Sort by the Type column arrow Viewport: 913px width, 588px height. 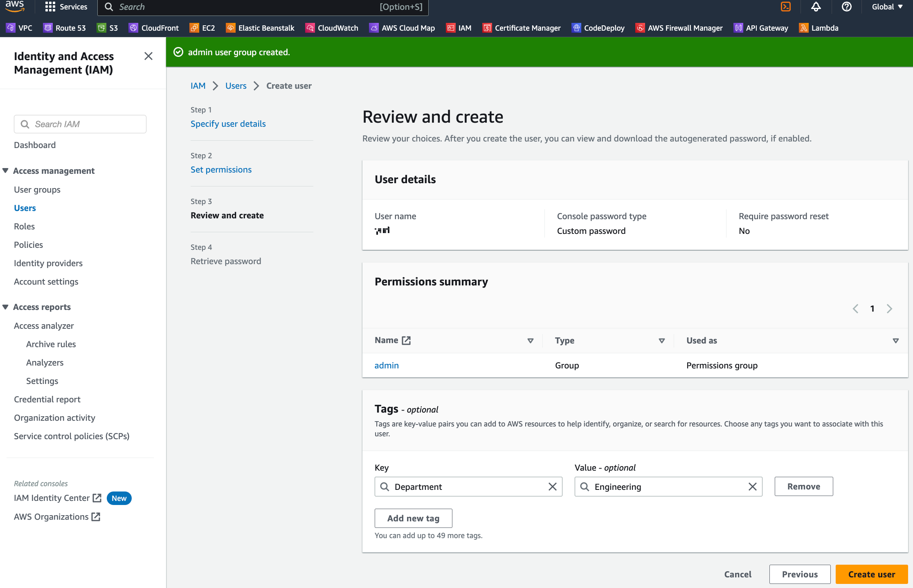[x=661, y=341]
